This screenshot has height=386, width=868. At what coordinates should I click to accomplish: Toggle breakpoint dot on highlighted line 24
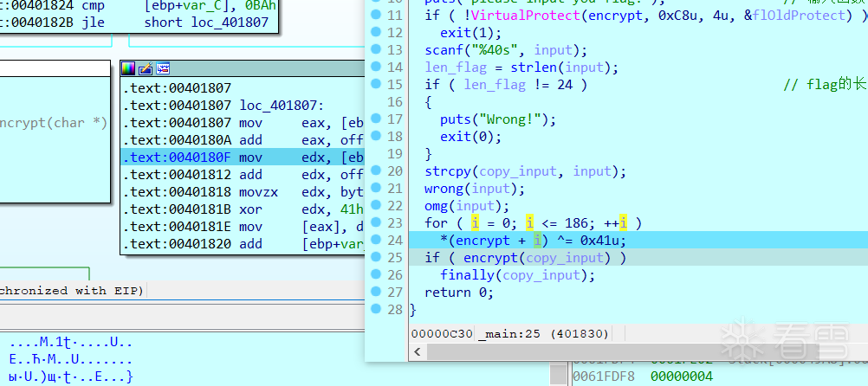pyautogui.click(x=377, y=240)
